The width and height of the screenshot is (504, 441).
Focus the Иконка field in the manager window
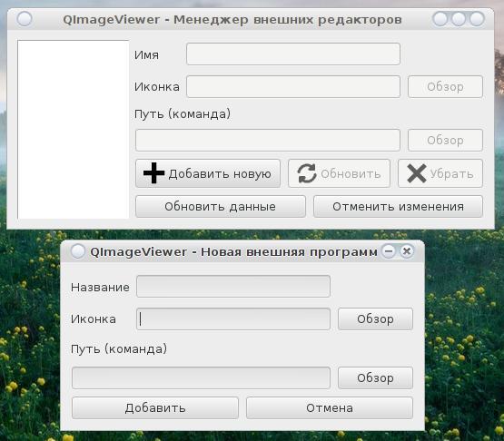point(293,86)
